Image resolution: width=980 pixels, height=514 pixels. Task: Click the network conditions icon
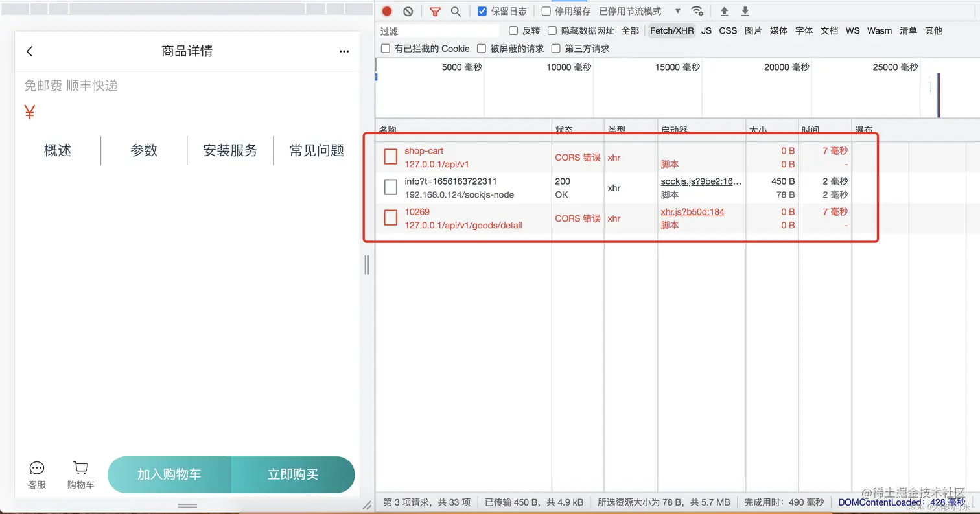click(698, 11)
